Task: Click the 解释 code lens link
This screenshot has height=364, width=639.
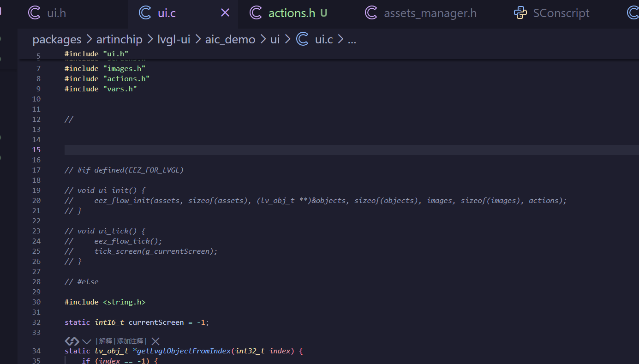Action: pos(106,341)
